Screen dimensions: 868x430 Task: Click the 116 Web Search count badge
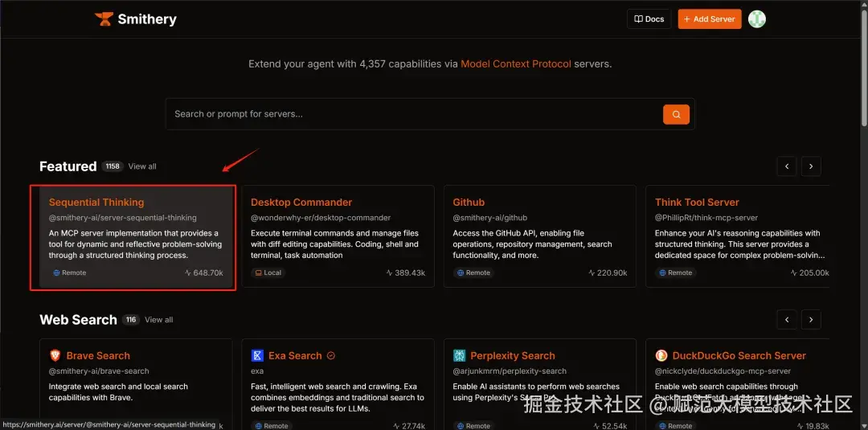(x=131, y=319)
